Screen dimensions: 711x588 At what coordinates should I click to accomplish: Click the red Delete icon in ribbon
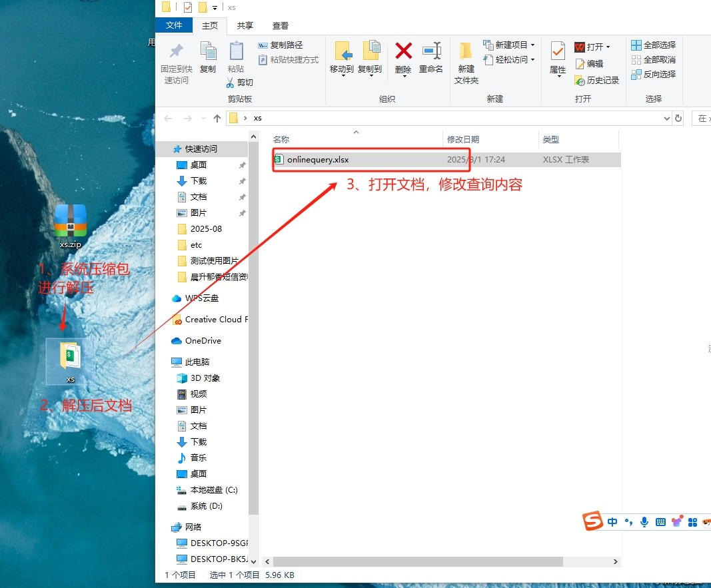403,52
